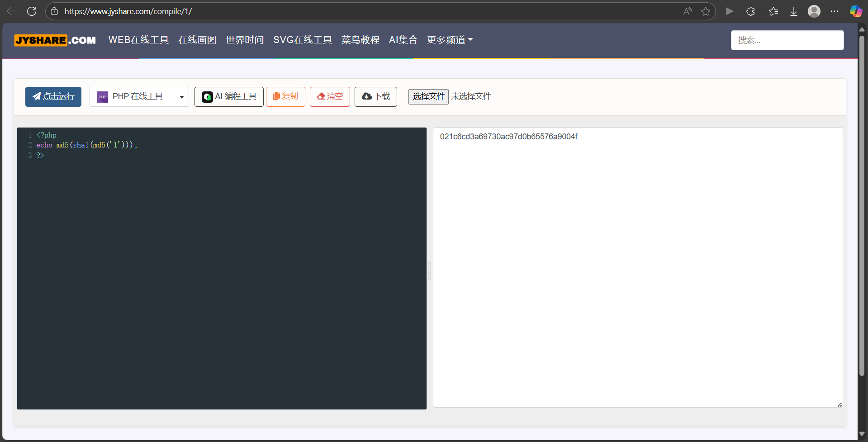Image resolution: width=868 pixels, height=442 pixels.
Task: Open SVG在线工具 from the top menu
Action: click(302, 40)
